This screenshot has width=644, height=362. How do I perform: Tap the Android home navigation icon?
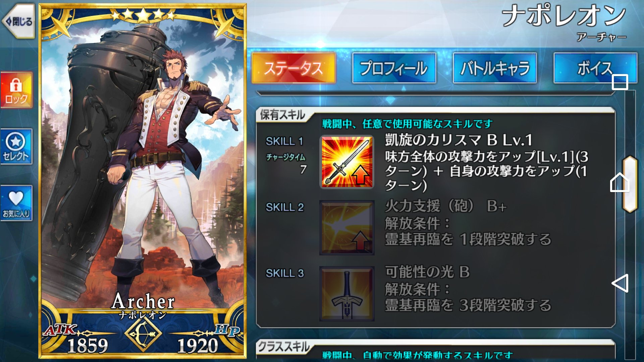620,182
